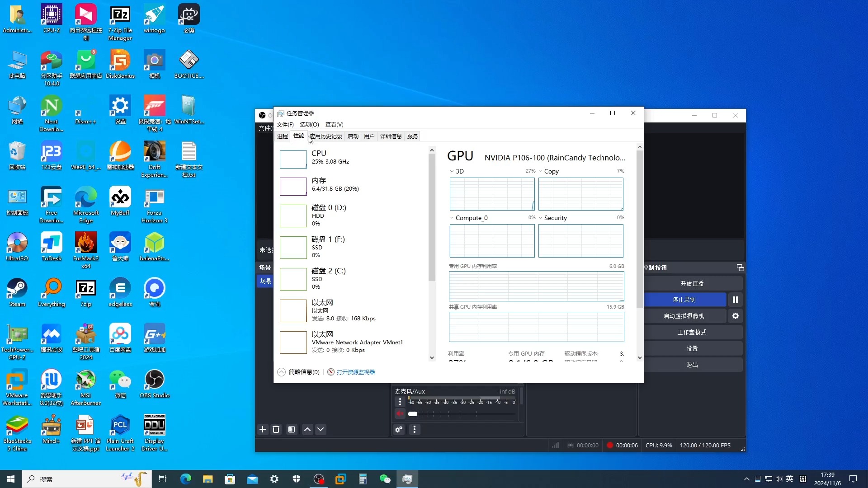Viewport: 868px width, 488px height.
Task: Select 性能 tab in Task Manager
Action: coord(299,136)
